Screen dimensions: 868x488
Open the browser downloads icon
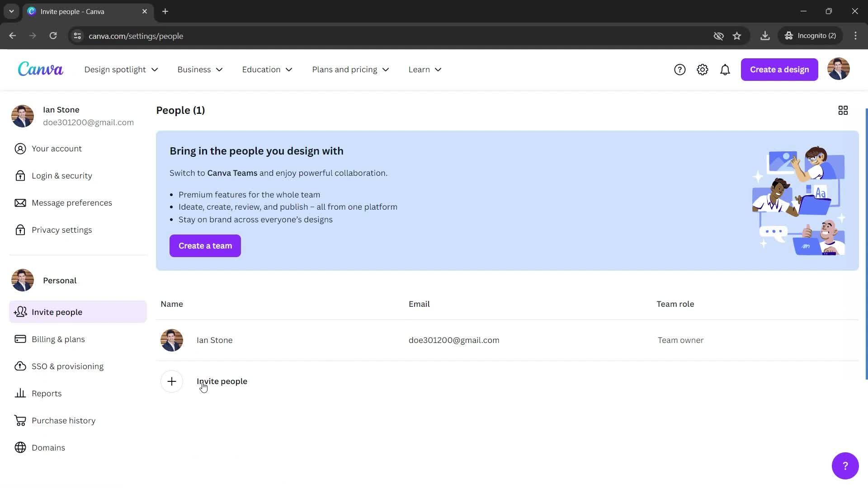(765, 36)
